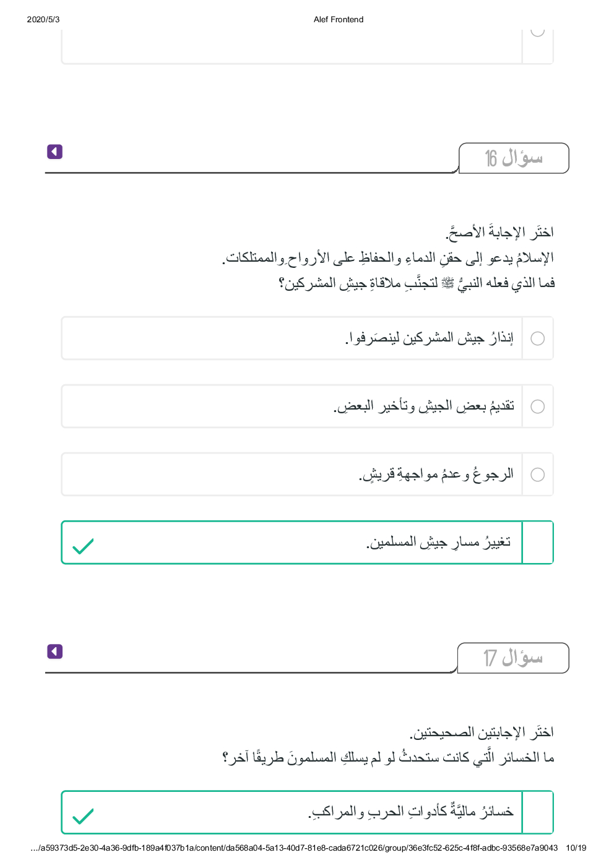Viewport: 614px width, 868px height.
Task: Click the answer text "إنذارُ جيش المشركين لينصَرفوا"
Action: pyautogui.click(x=430, y=338)
